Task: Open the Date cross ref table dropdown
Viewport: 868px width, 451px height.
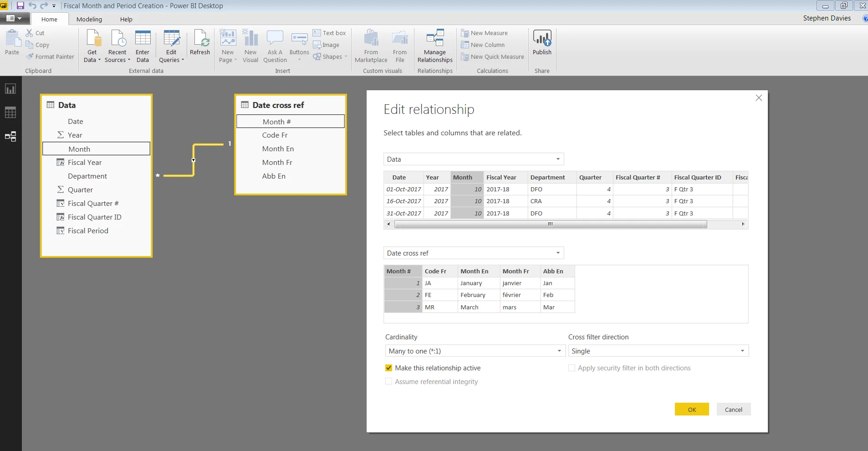Action: (474, 253)
